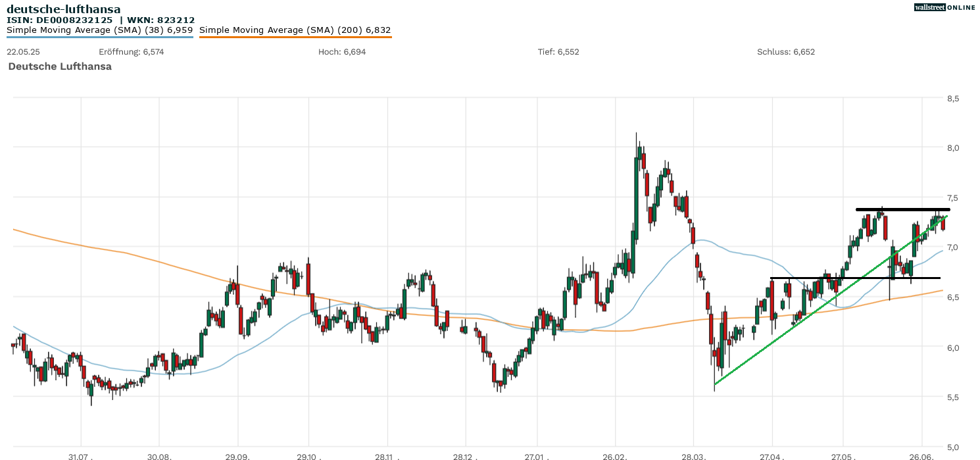Click the WKN: 823212 text

point(160,20)
